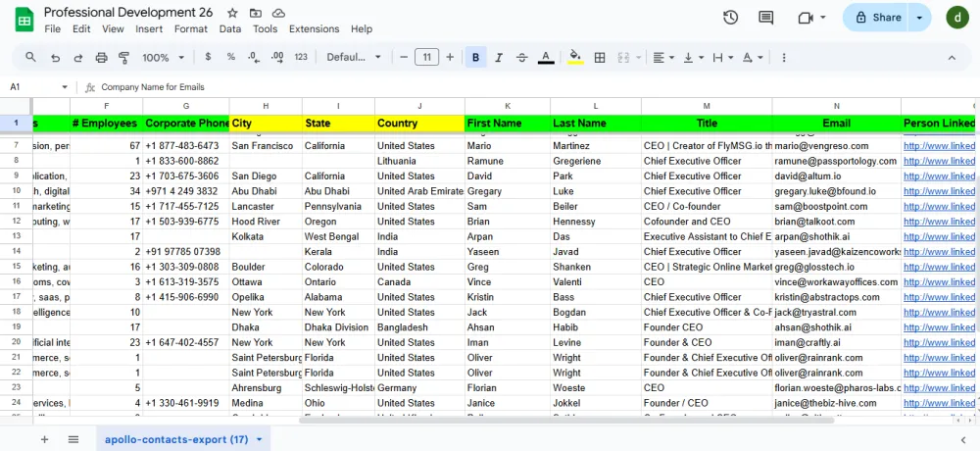Open LinkedIn link in Janice's row
Viewport: 980px width, 451px height.
tap(939, 403)
